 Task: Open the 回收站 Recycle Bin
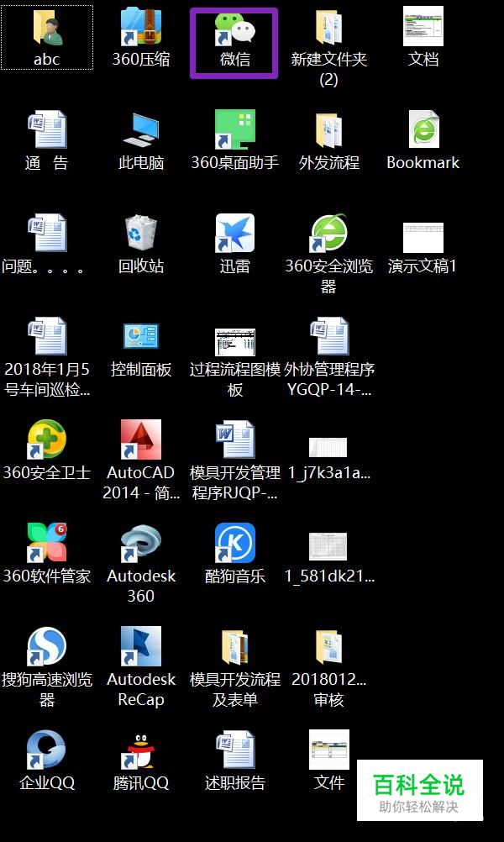[141, 233]
